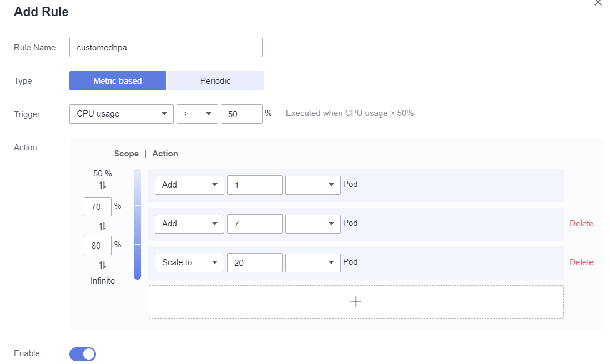Click the plus icon to add action
The height and width of the screenshot is (364, 610).
tap(356, 302)
